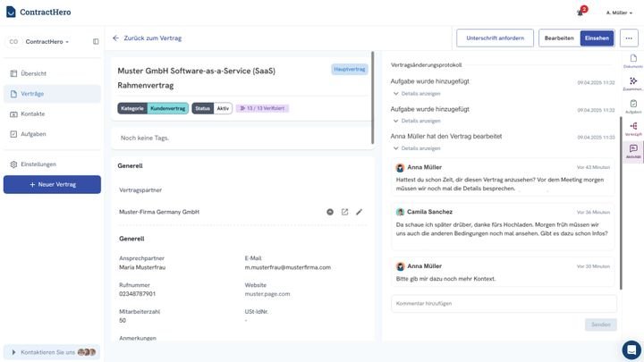Click the back arrow icon
644x362 pixels.
115,38
